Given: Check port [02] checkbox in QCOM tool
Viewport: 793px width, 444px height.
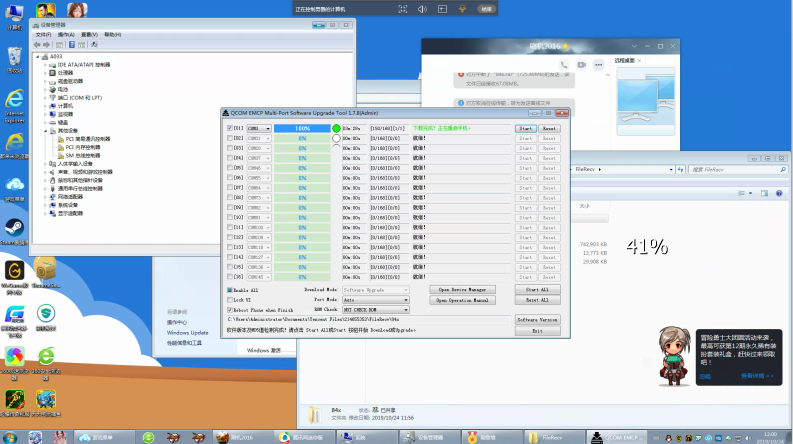Looking at the screenshot, I should coord(230,138).
